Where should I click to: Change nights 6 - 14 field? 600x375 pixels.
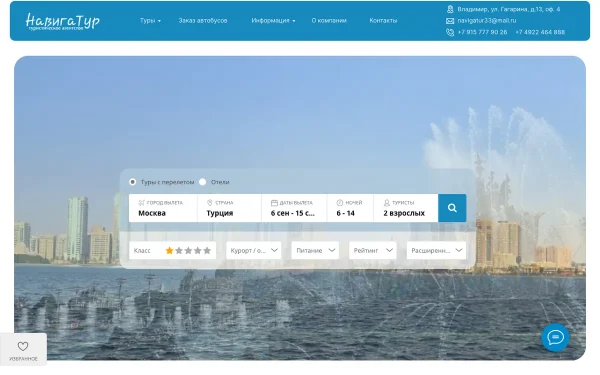[350, 208]
